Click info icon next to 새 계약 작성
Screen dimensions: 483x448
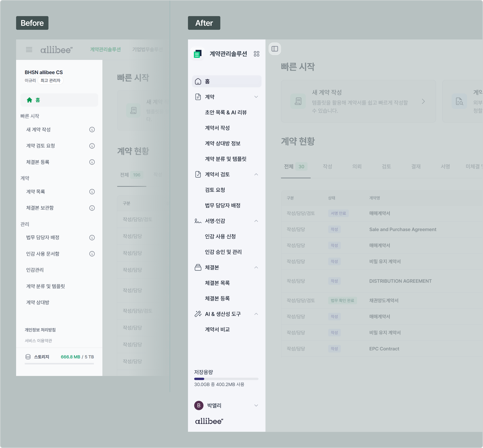coord(92,129)
